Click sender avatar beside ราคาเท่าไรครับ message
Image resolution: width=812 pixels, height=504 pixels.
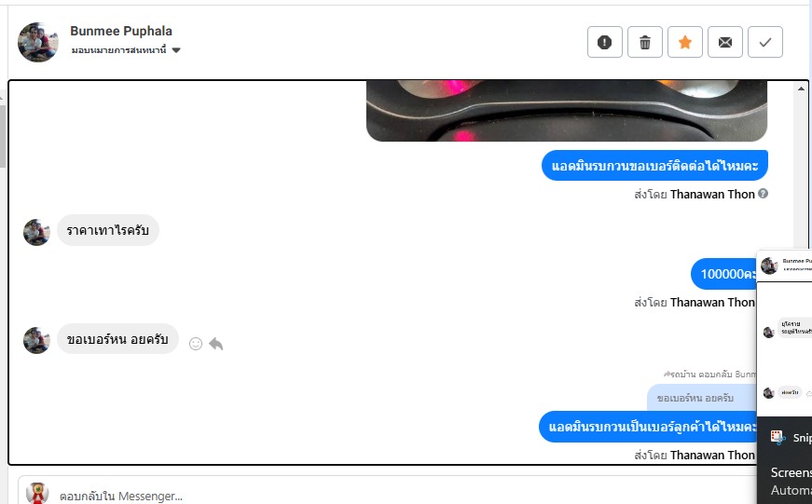36,232
